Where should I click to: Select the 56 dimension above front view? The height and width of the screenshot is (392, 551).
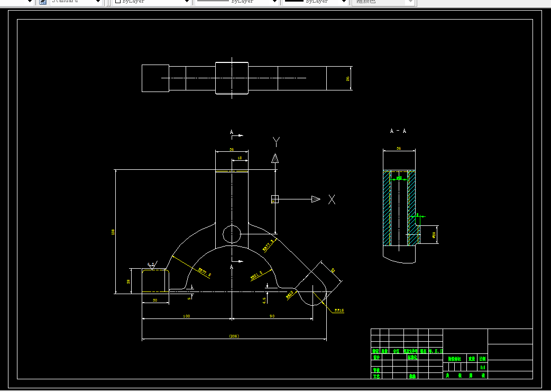tap(232, 149)
